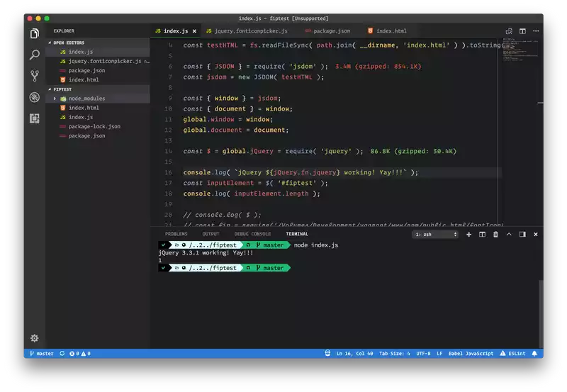567x392 pixels.
Task: Click the 'testHTML' variable on line 4
Action: [x=223, y=45]
